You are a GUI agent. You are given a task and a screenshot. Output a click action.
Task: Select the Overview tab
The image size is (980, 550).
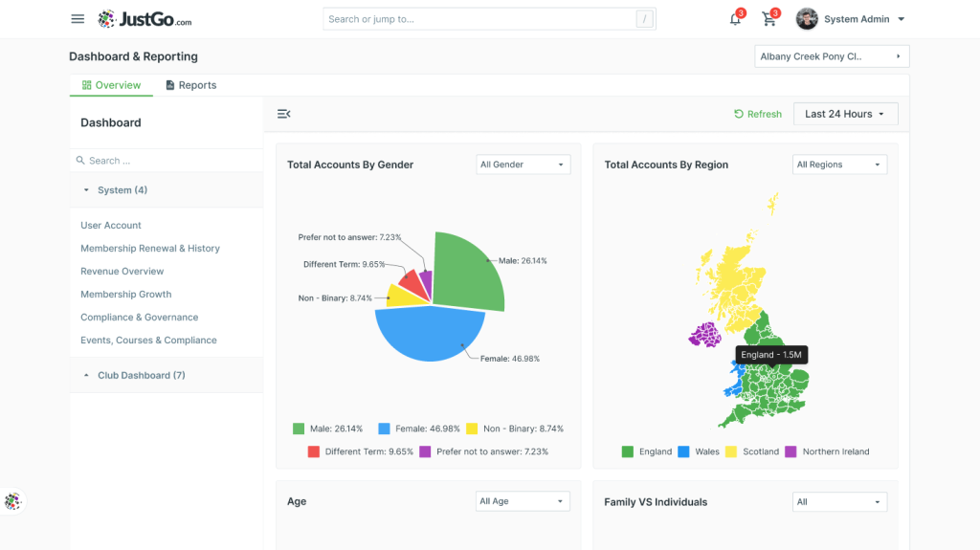(x=111, y=85)
